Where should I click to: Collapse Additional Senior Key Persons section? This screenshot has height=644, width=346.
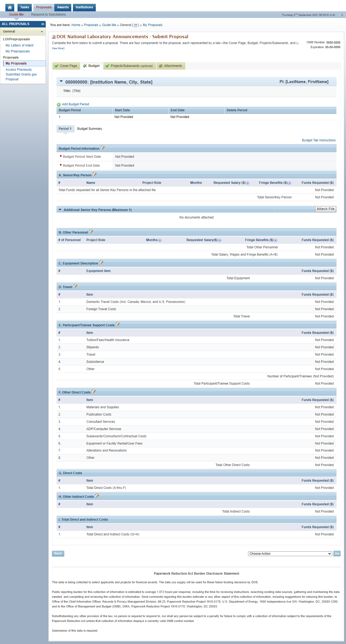pos(60,210)
